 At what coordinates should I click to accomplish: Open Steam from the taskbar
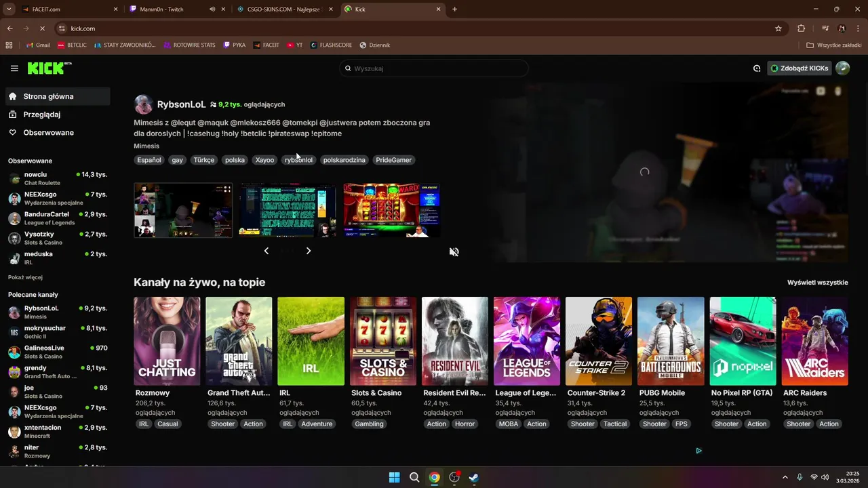474,477
